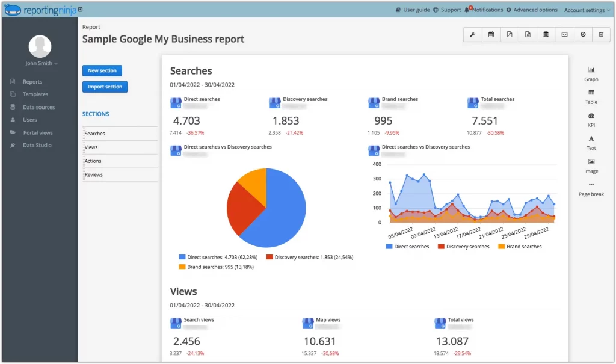Image resolution: width=616 pixels, height=364 pixels.
Task: Add a Text widget from the right panel
Action: (x=591, y=143)
